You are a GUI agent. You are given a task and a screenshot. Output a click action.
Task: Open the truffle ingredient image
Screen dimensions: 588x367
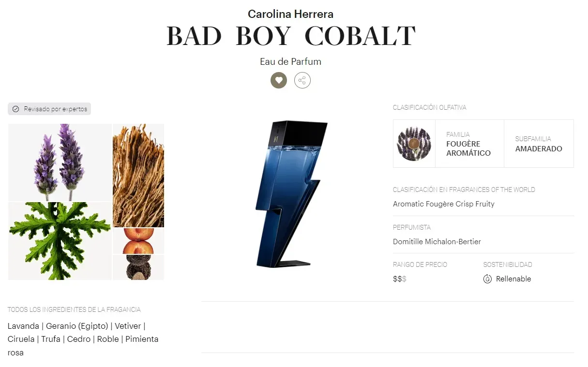pyautogui.click(x=138, y=267)
